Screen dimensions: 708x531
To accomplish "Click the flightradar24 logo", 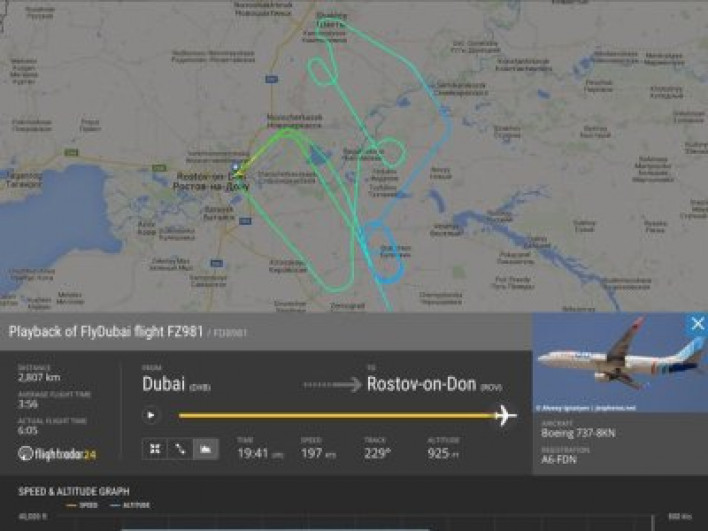I will click(x=57, y=453).
